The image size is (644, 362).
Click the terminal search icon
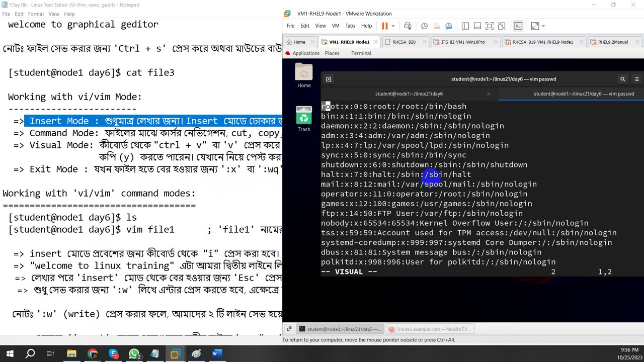(623, 79)
